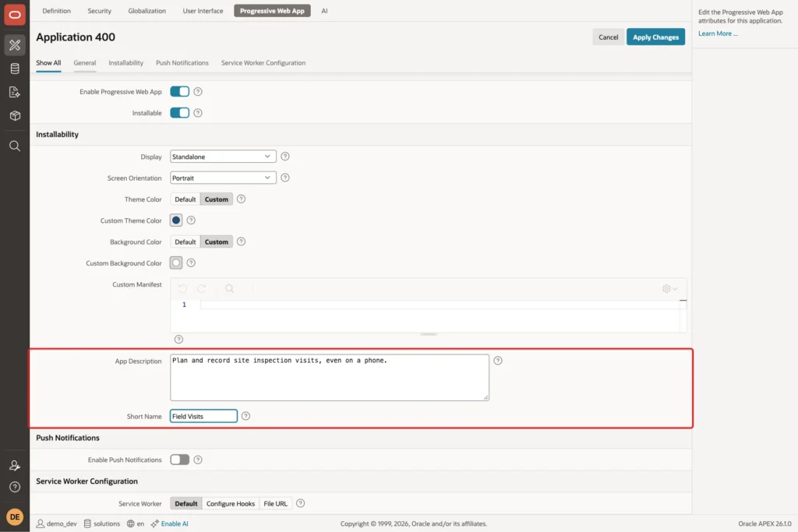Open the Custom Background Color swatch
This screenshot has height=532, width=798.
tap(176, 263)
